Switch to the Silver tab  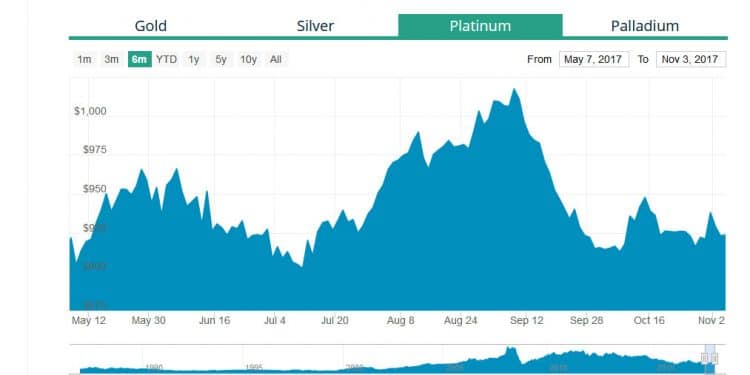[315, 26]
